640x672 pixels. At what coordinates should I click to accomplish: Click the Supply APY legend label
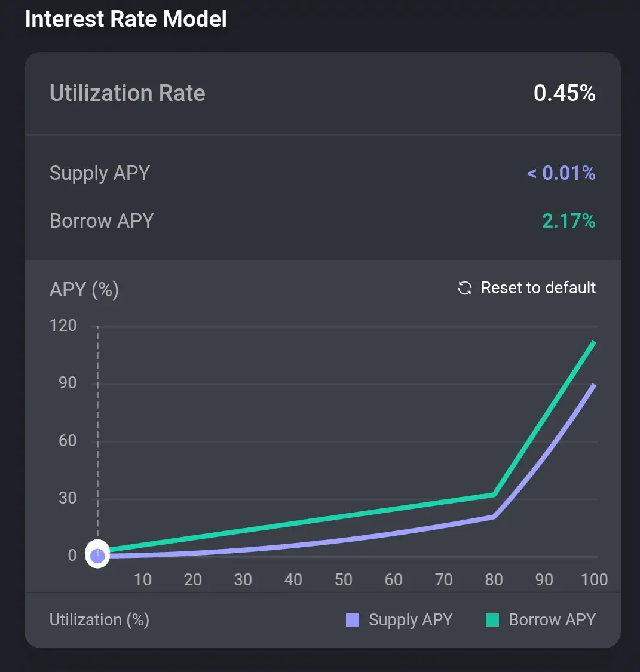pos(411,620)
